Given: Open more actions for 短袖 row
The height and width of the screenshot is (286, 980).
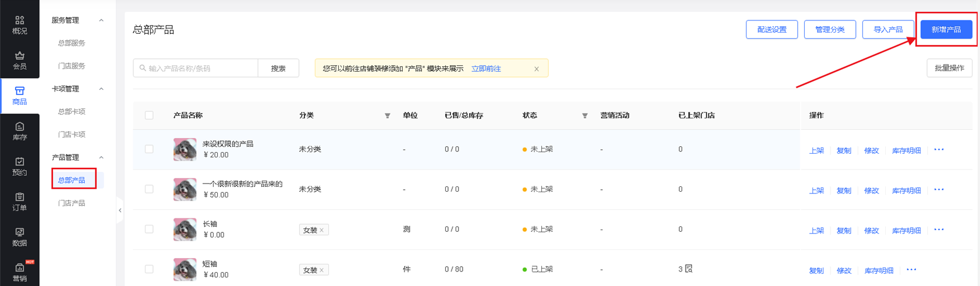Looking at the screenshot, I should [911, 270].
